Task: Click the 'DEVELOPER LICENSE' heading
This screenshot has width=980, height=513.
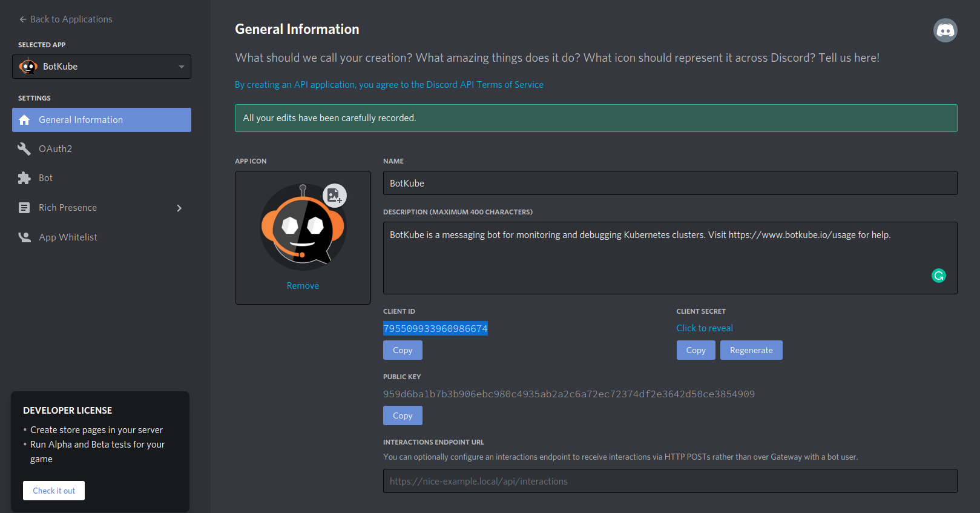Action: (68, 411)
